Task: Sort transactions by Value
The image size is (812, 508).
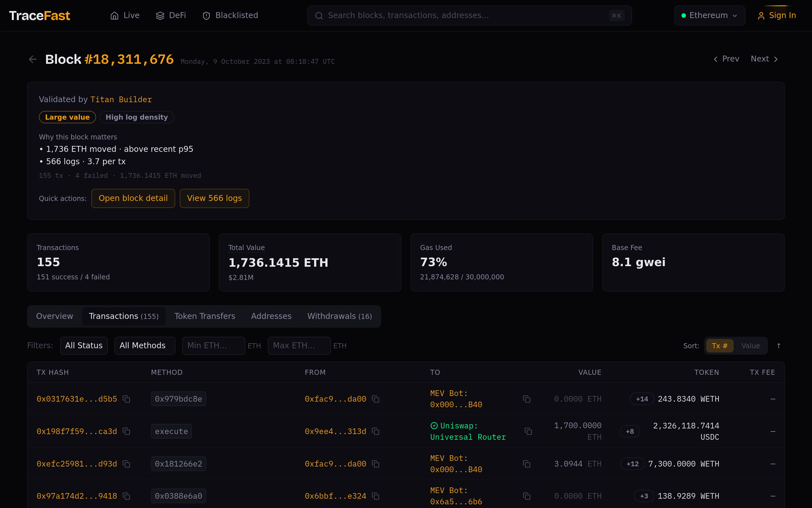Action: 750,346
